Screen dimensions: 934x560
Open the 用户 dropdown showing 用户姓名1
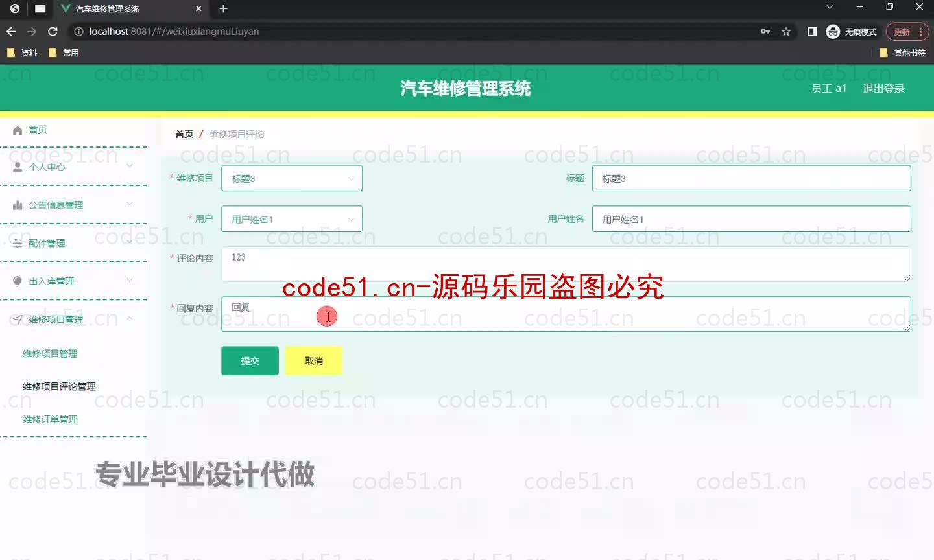coord(292,219)
